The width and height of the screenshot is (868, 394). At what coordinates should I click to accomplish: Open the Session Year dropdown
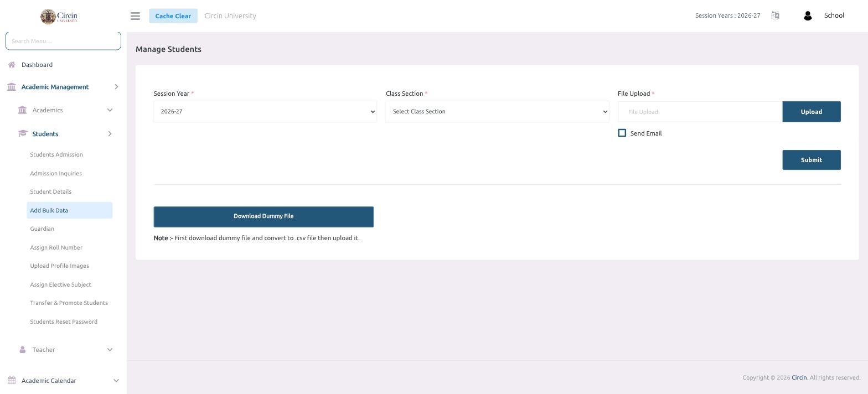coord(265,112)
